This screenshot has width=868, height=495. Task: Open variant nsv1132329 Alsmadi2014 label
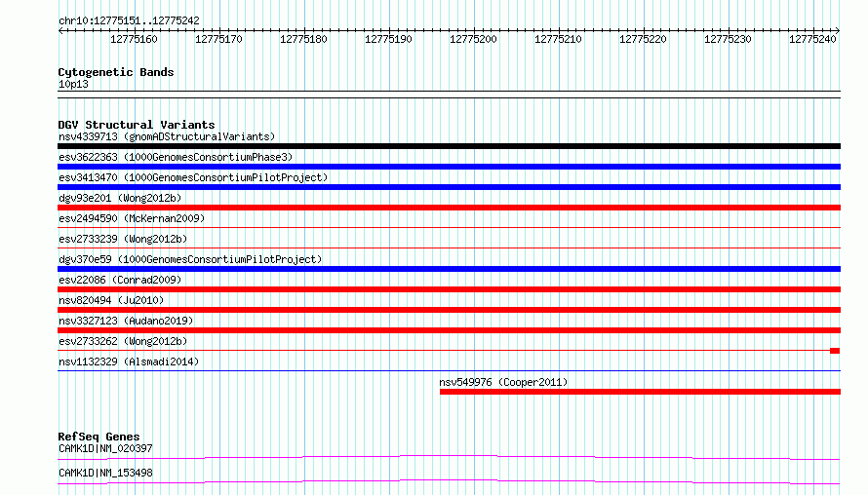pyautogui.click(x=129, y=362)
